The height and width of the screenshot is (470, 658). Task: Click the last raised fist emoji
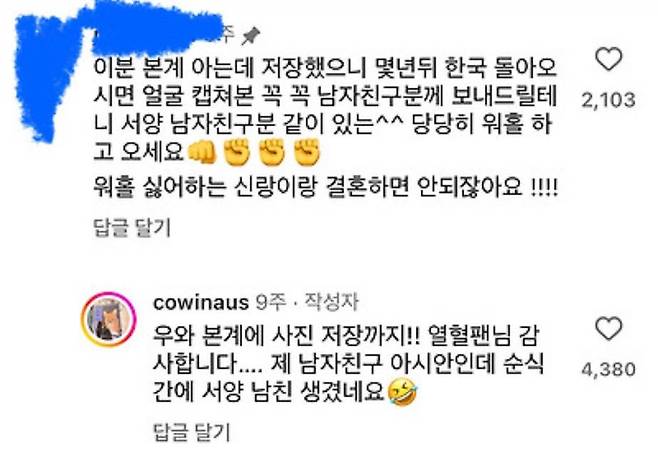(x=307, y=152)
